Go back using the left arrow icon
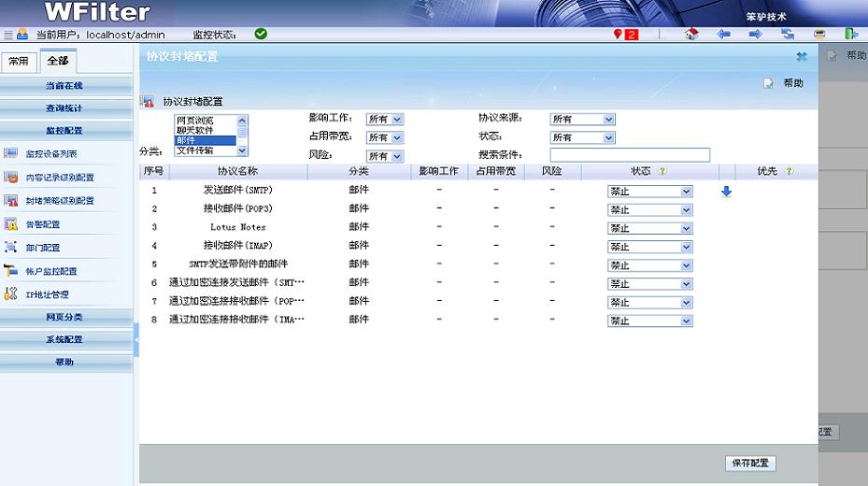The image size is (868, 486). 723,35
